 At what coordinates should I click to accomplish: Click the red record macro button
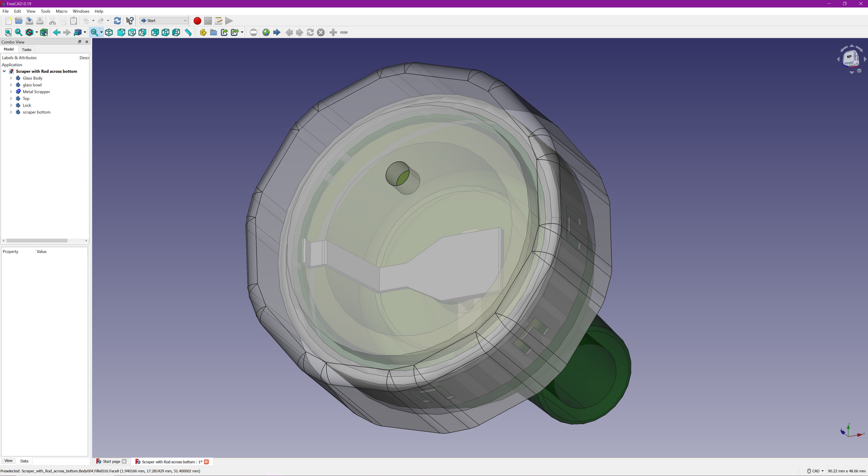pyautogui.click(x=197, y=21)
